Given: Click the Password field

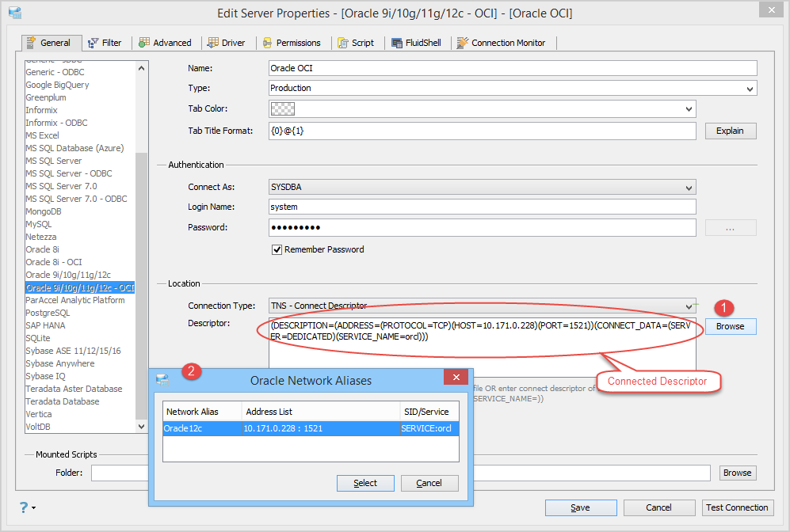Looking at the screenshot, I should (483, 227).
